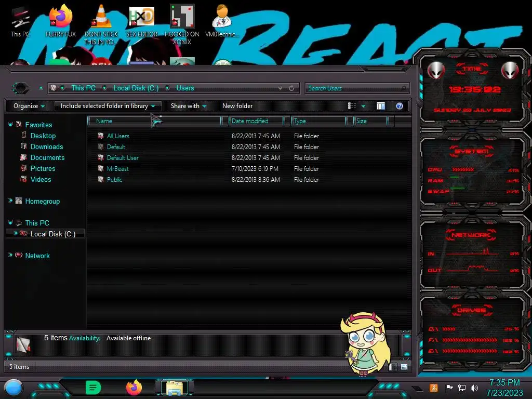Sort by the Date modified column
Image resolution: width=532 pixels, height=399 pixels.
click(x=256, y=121)
